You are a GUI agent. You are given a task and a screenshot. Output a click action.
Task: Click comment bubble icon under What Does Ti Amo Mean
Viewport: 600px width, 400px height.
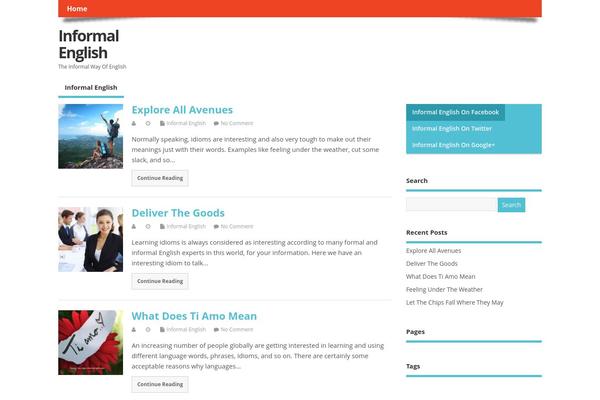pyautogui.click(x=216, y=330)
